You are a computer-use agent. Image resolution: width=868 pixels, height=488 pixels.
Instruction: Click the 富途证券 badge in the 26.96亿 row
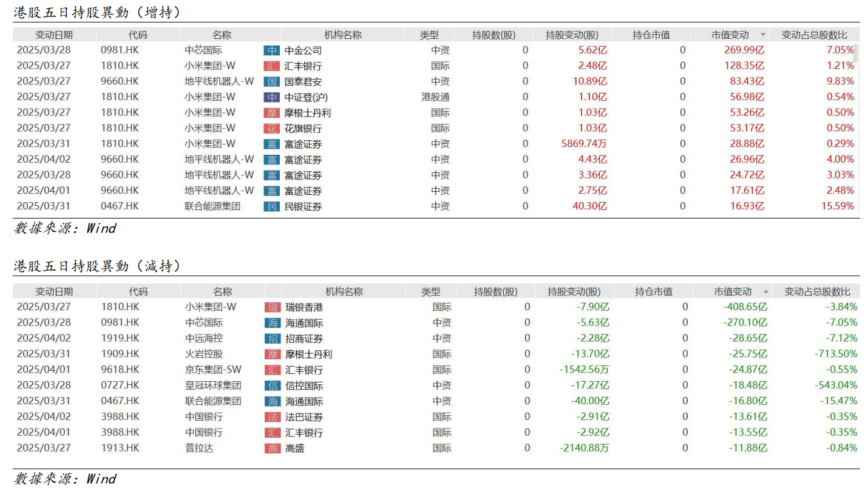tap(273, 160)
